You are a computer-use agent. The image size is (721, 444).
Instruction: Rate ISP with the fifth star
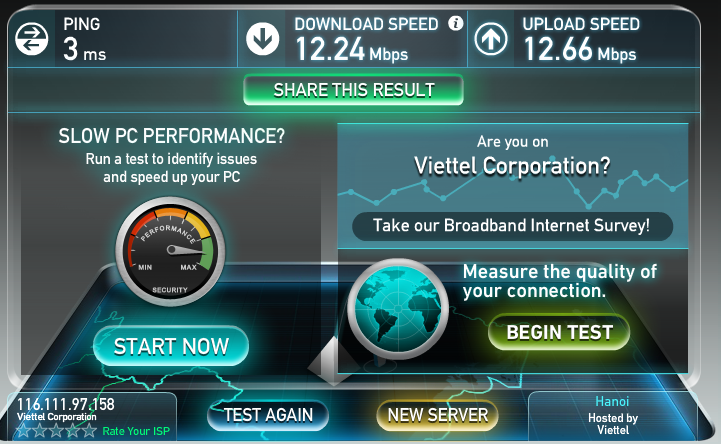tap(89, 431)
